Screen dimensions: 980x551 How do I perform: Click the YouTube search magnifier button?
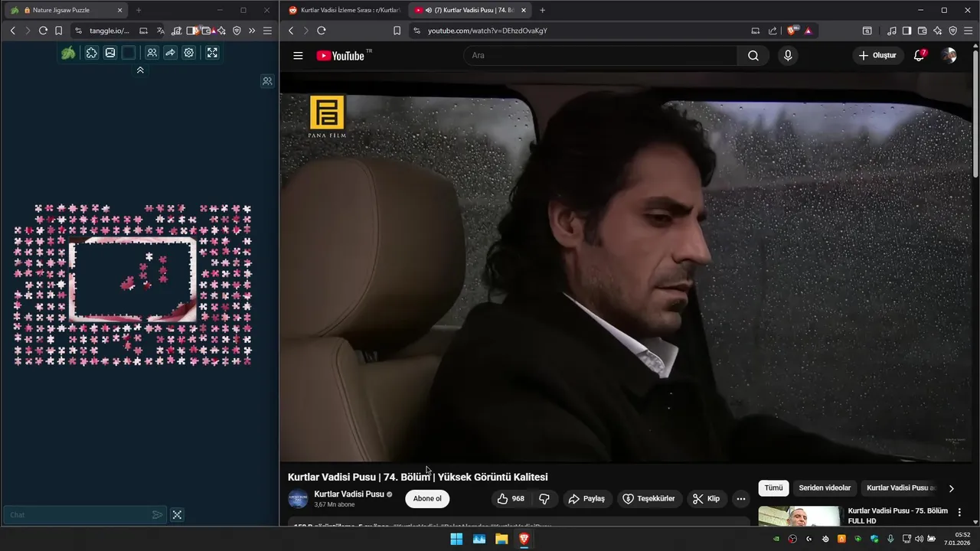pyautogui.click(x=753, y=55)
